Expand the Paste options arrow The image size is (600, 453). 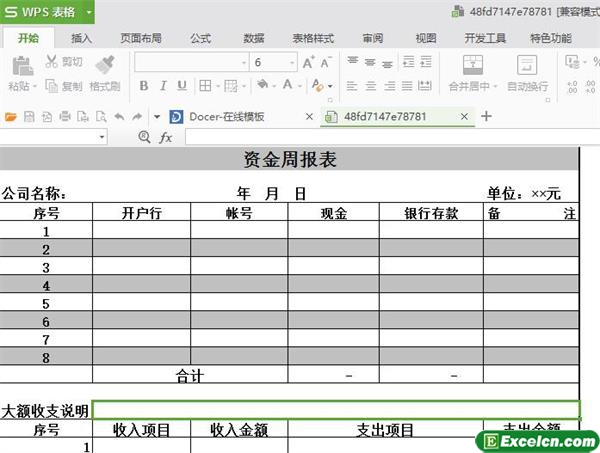tap(34, 86)
